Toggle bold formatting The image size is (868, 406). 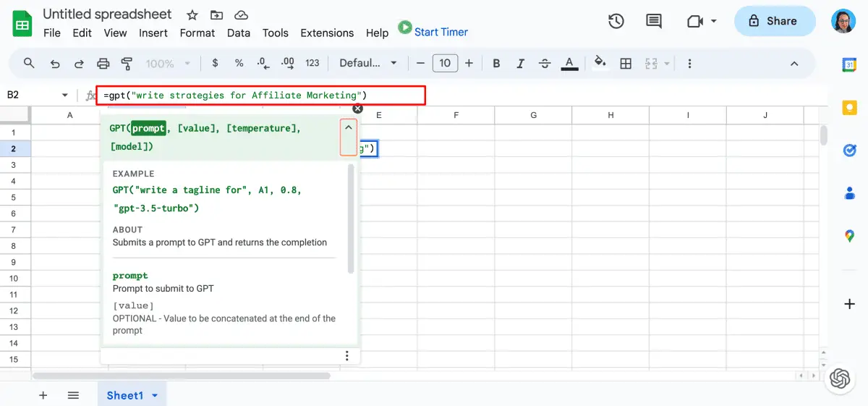point(496,63)
